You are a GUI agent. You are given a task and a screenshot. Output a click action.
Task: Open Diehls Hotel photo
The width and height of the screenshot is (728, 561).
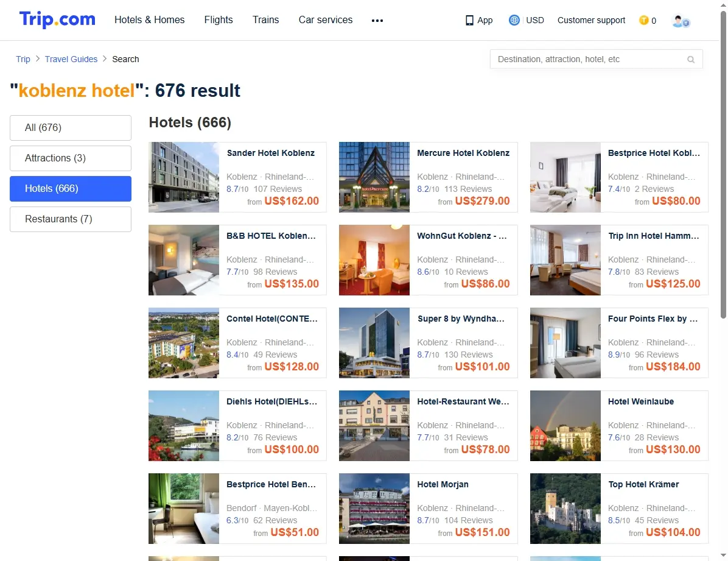coord(184,426)
